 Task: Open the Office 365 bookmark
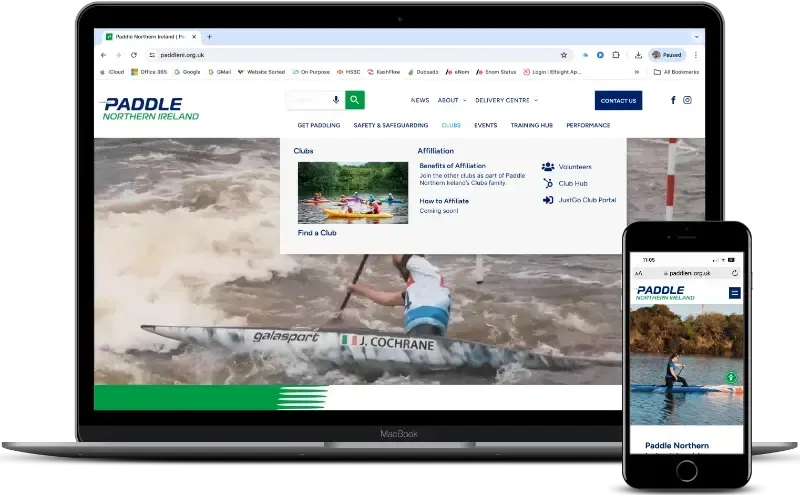(x=149, y=72)
